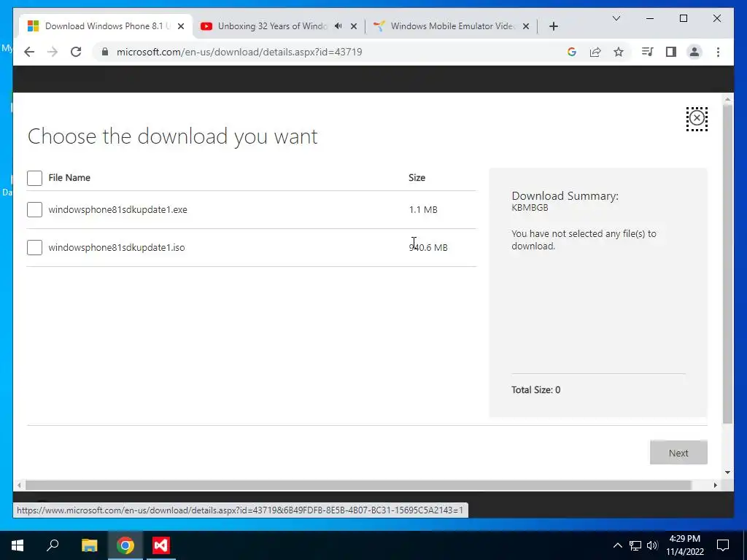The height and width of the screenshot is (560, 747).
Task: Close the Download Windows Phone 8.1 tab
Action: coord(181,26)
